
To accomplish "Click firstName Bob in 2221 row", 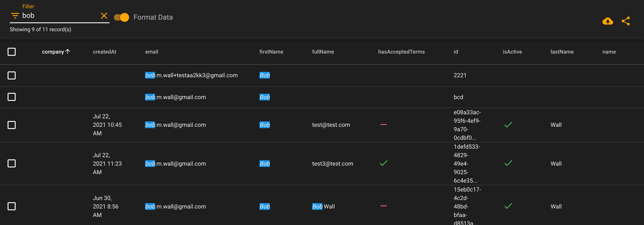I will [x=264, y=75].
